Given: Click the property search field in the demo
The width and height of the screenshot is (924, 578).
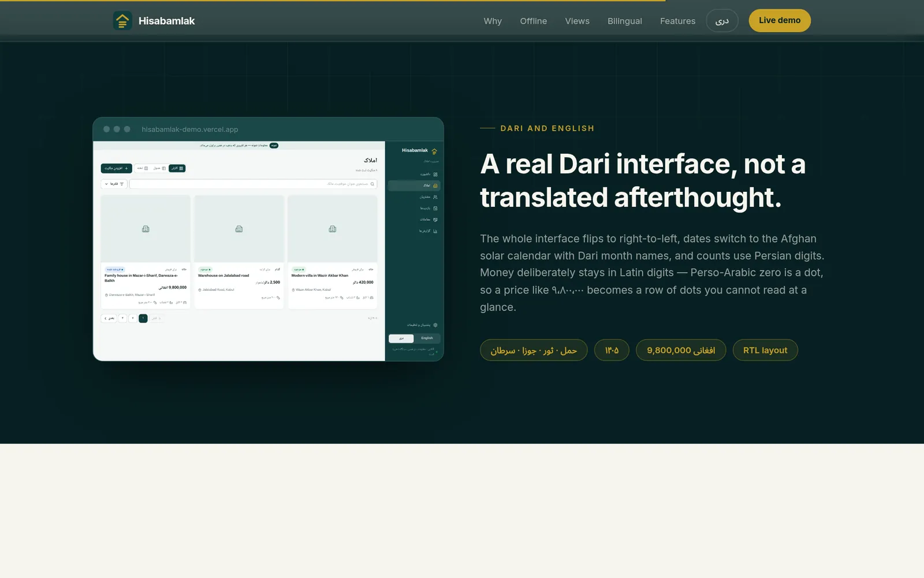Looking at the screenshot, I should (x=253, y=184).
